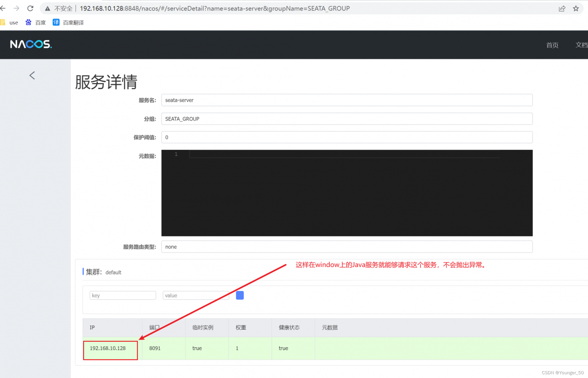Open the 文档 menu item
Viewport: 588px width, 378px height.
pyautogui.click(x=582, y=45)
